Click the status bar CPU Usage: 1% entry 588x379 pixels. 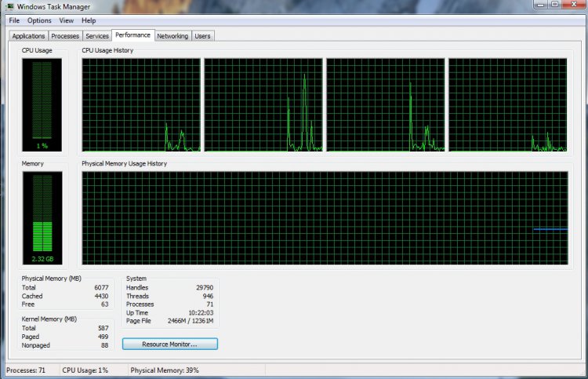point(85,370)
